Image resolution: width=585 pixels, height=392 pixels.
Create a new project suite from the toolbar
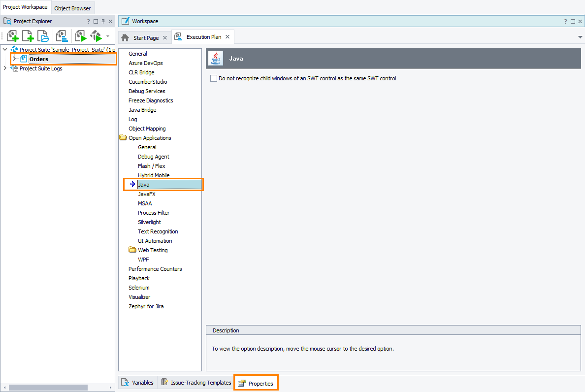coord(12,35)
